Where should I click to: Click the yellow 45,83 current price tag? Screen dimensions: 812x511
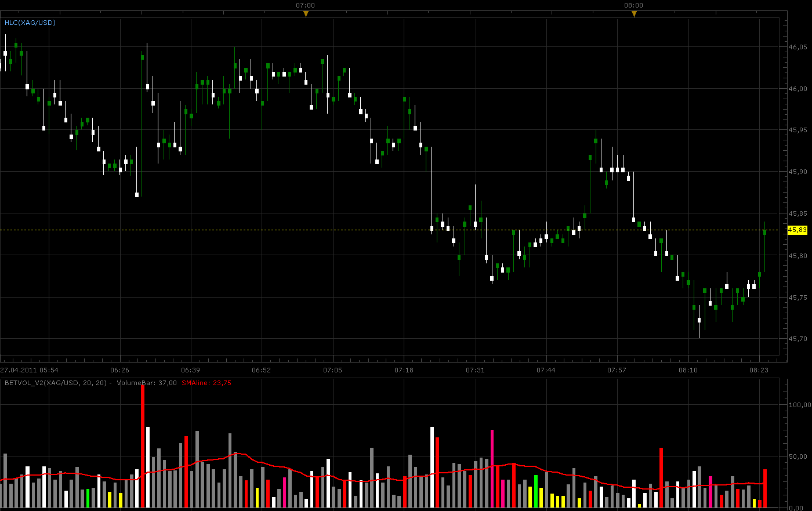coord(797,230)
